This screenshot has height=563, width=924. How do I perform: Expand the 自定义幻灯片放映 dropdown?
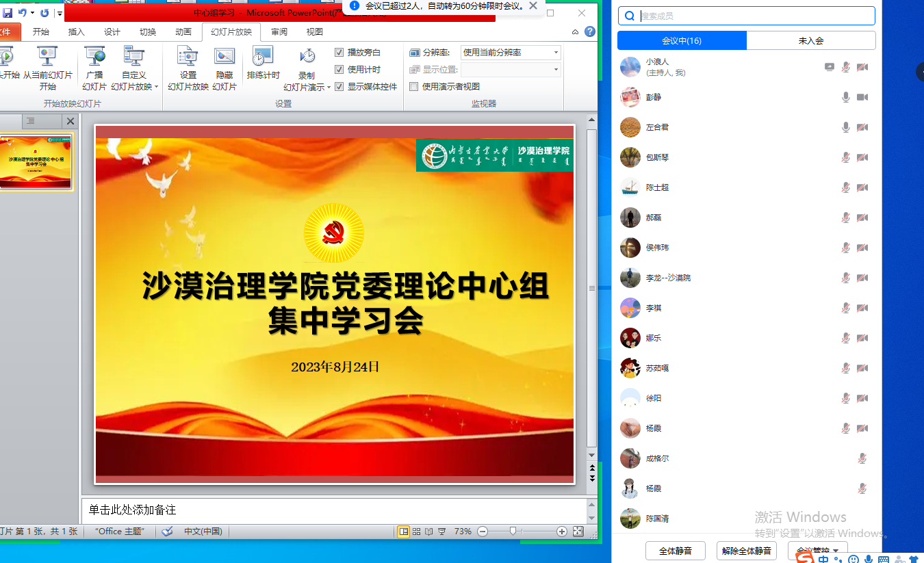(x=156, y=87)
